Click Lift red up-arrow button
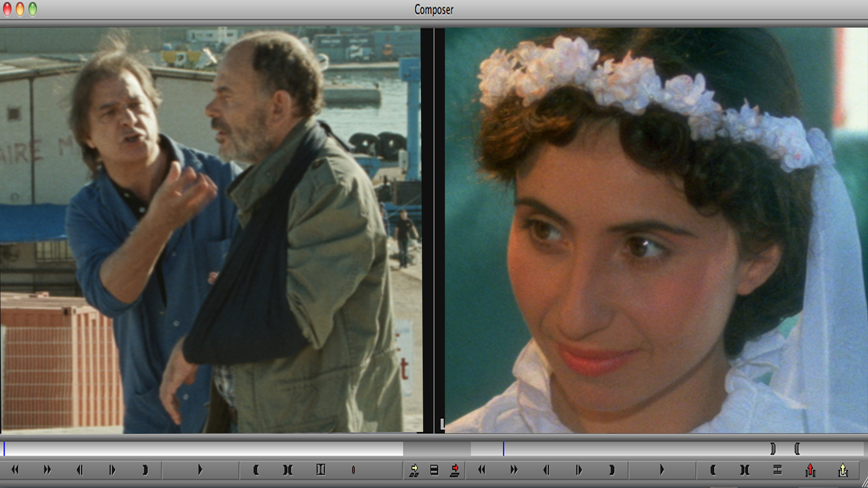This screenshot has width=868, height=488. pyautogui.click(x=810, y=470)
